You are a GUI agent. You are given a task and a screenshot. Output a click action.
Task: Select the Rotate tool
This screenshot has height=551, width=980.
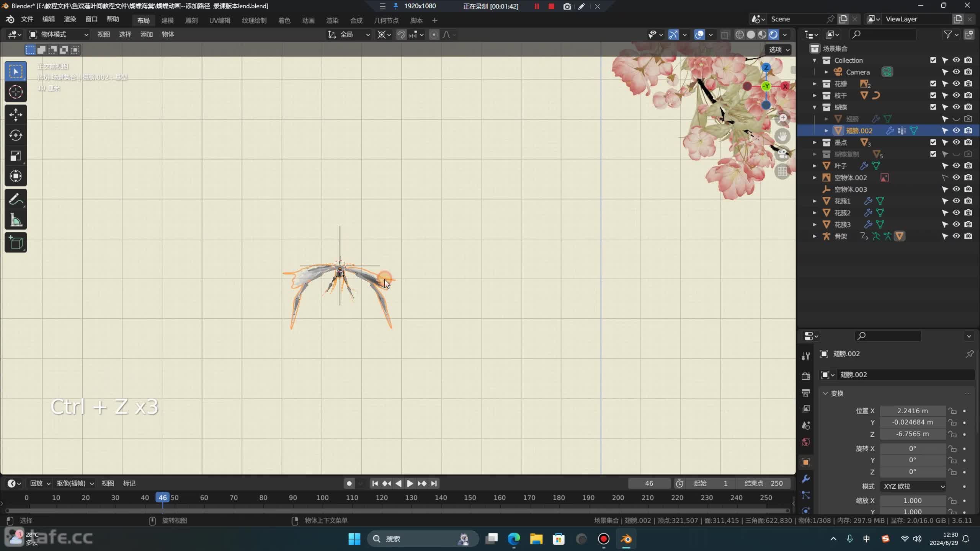(16, 135)
